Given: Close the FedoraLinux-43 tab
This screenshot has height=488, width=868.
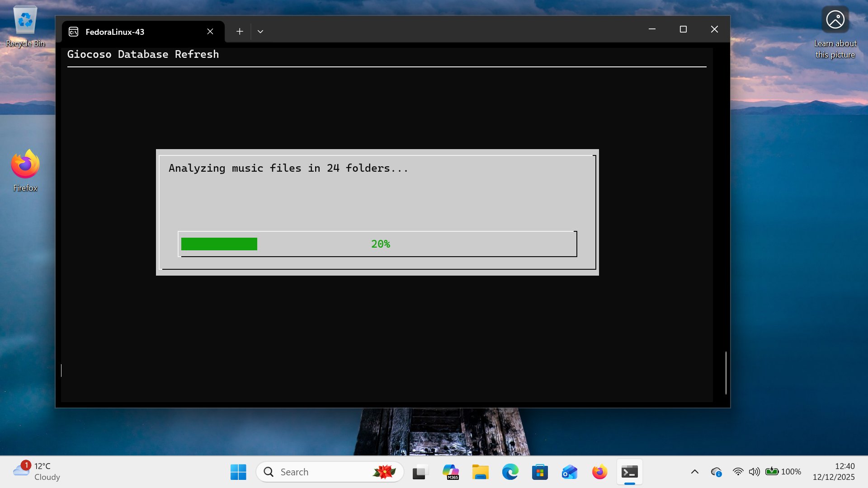Looking at the screenshot, I should [210, 32].
